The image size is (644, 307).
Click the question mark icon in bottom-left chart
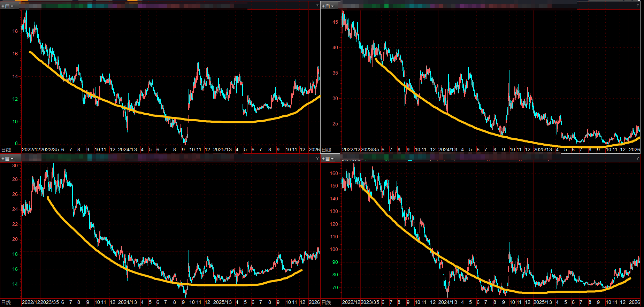click(317, 158)
